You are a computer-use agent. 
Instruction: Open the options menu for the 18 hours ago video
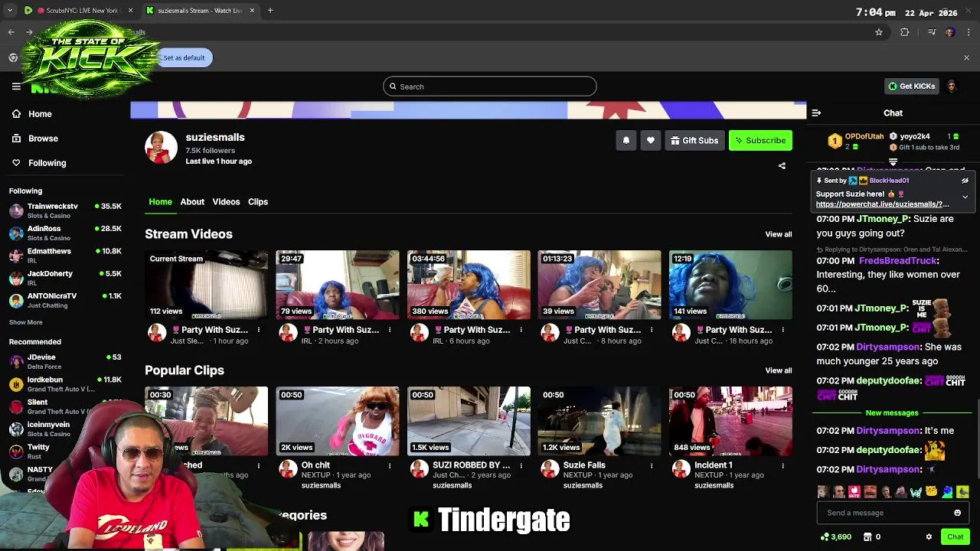782,330
